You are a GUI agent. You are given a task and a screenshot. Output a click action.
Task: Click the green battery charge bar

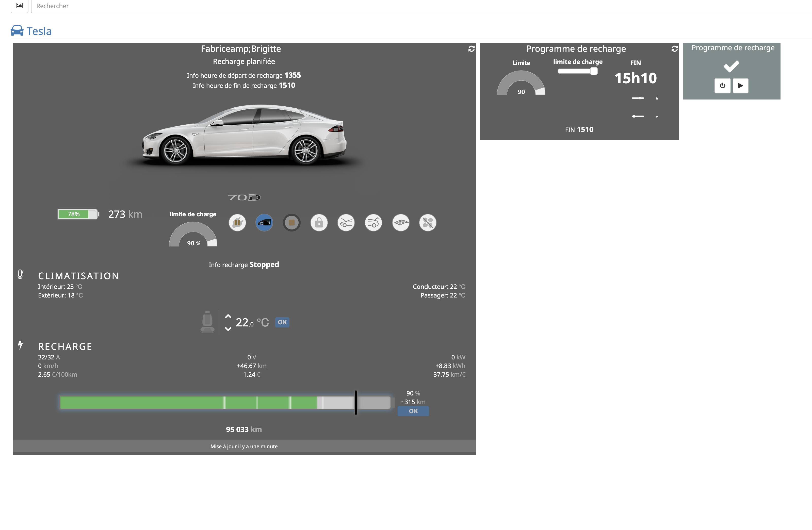tap(225, 402)
